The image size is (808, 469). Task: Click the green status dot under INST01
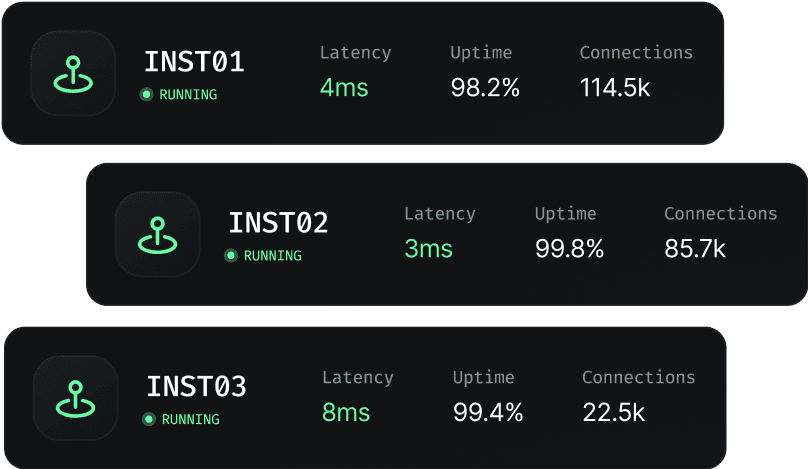(147, 95)
